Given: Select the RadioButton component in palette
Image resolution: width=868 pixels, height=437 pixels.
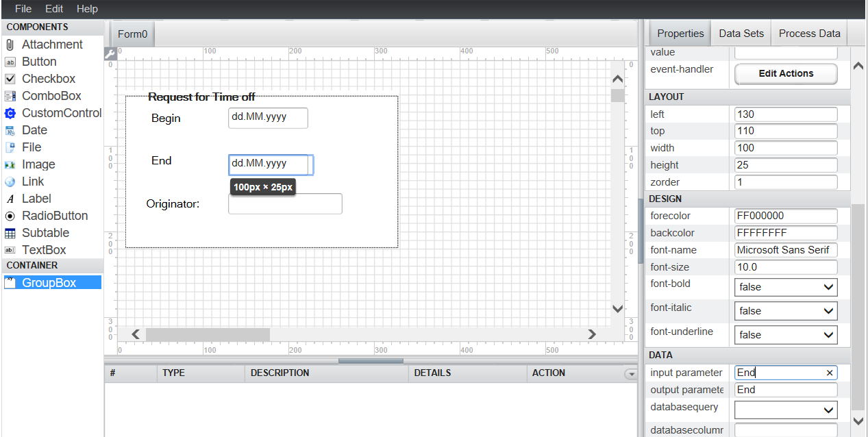Looking at the screenshot, I should (54, 216).
